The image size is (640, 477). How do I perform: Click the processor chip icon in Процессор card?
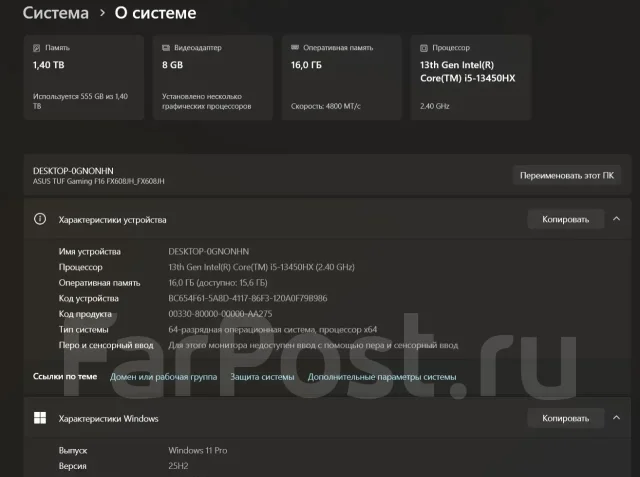pyautogui.click(x=424, y=48)
